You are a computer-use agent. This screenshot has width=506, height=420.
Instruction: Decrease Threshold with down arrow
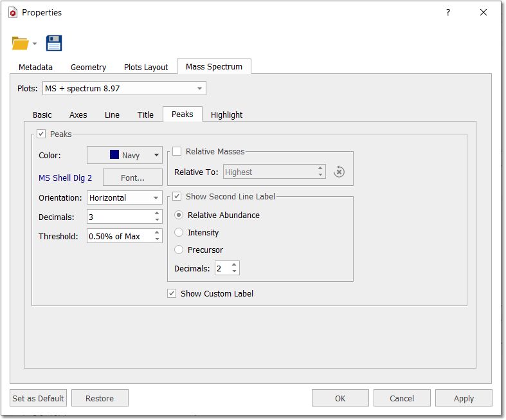(157, 239)
